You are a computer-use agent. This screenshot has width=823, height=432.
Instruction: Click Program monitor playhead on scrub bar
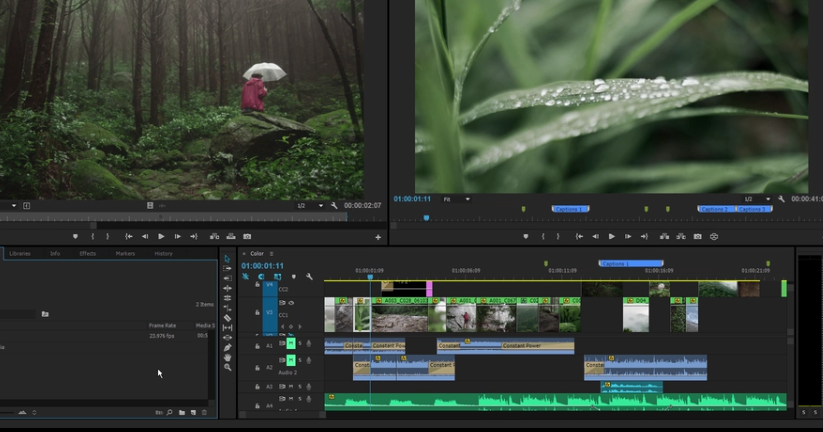tap(426, 218)
